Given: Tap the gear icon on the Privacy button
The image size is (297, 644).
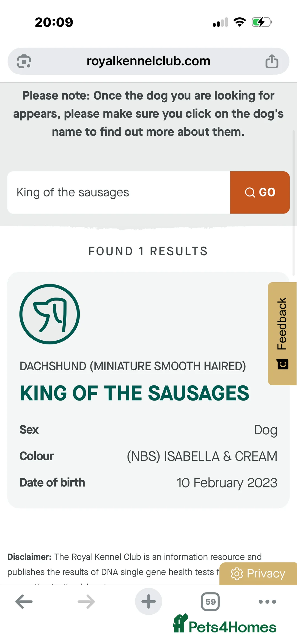Looking at the screenshot, I should click(236, 574).
